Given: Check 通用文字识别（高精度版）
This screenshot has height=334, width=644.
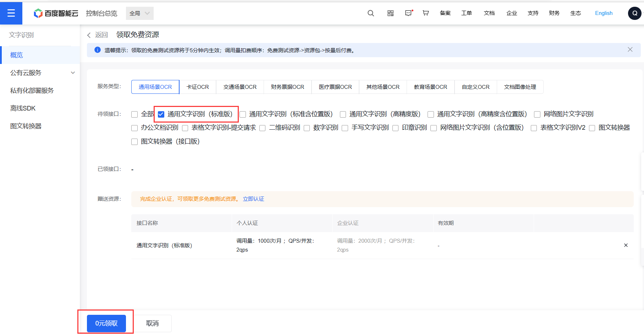Looking at the screenshot, I should click(x=343, y=114).
